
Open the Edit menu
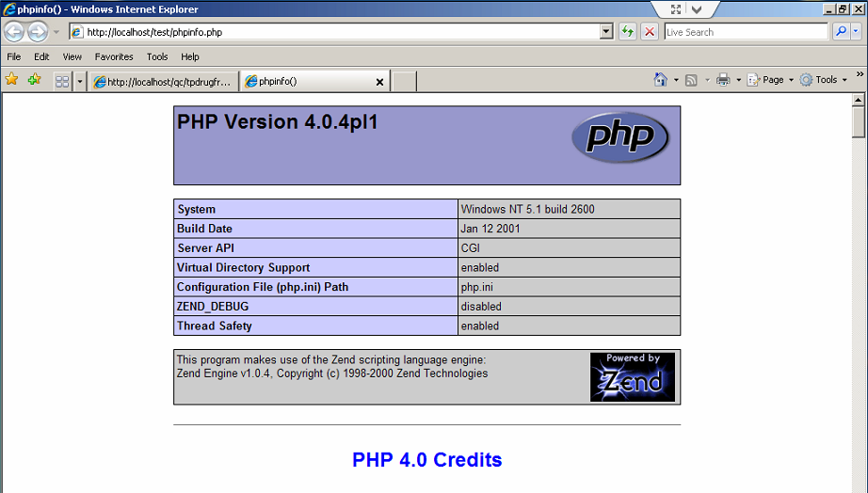(41, 57)
